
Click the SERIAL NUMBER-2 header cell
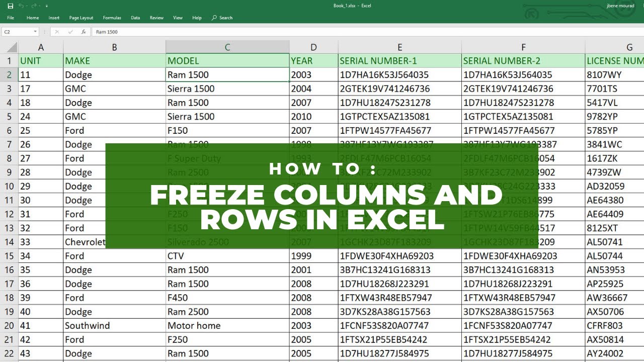pyautogui.click(x=523, y=61)
